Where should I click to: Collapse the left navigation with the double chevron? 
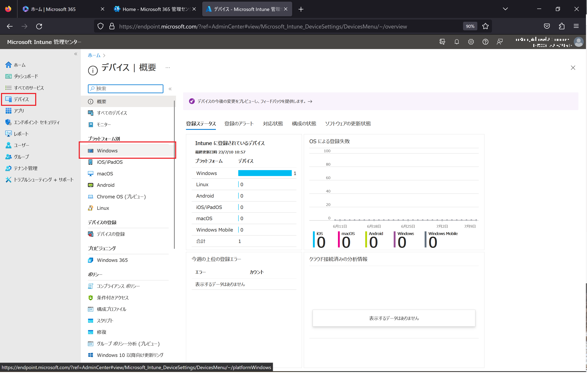point(76,54)
